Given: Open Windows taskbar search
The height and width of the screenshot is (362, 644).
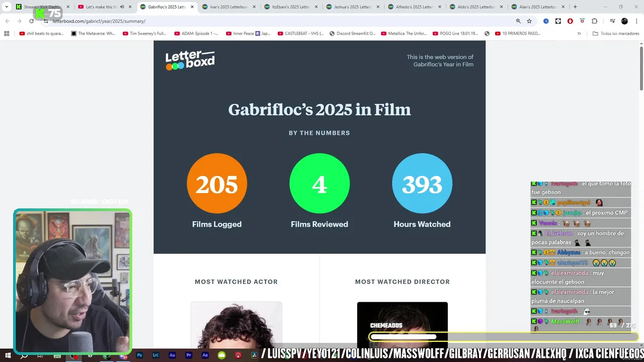Looking at the screenshot, I should pos(24,355).
